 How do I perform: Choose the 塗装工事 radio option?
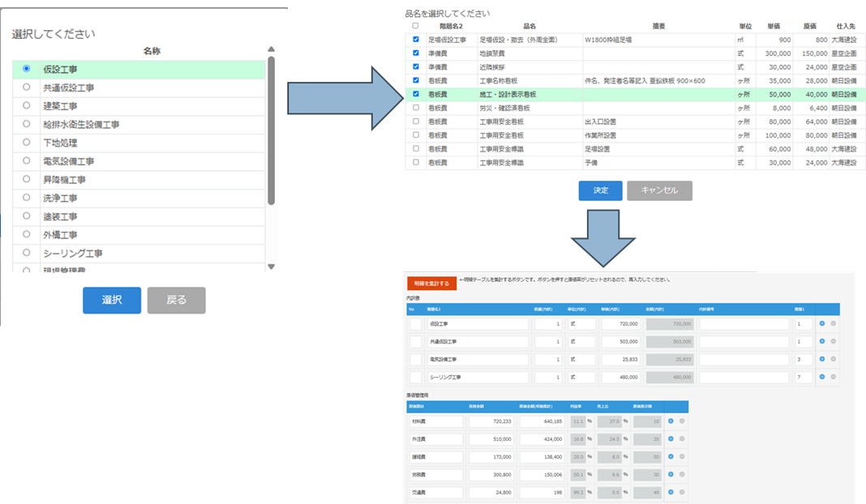(27, 216)
